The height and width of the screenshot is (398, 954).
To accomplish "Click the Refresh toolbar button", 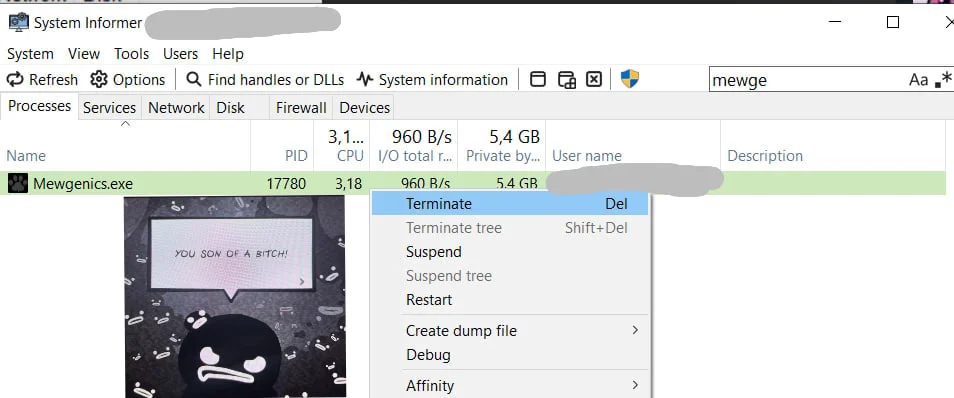I will [x=42, y=80].
